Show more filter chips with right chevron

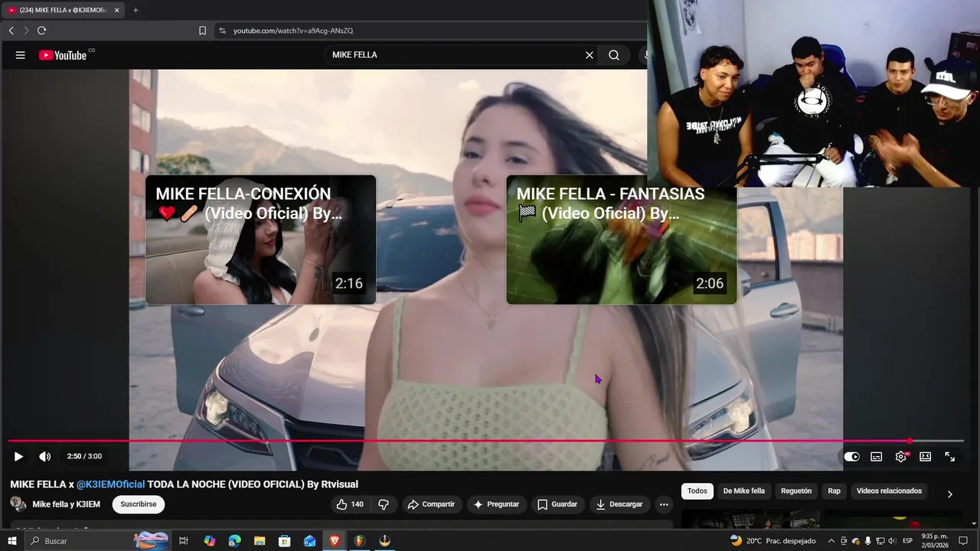[x=950, y=494]
